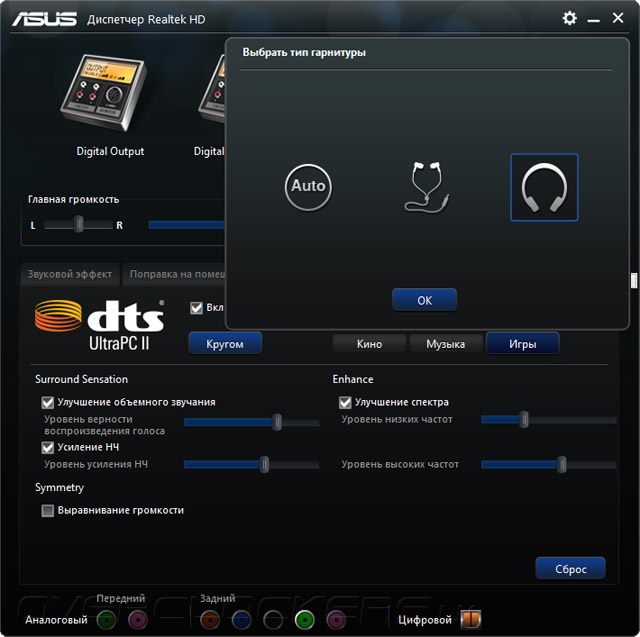
Task: Minimize the Realtek HD window
Action: point(593,20)
